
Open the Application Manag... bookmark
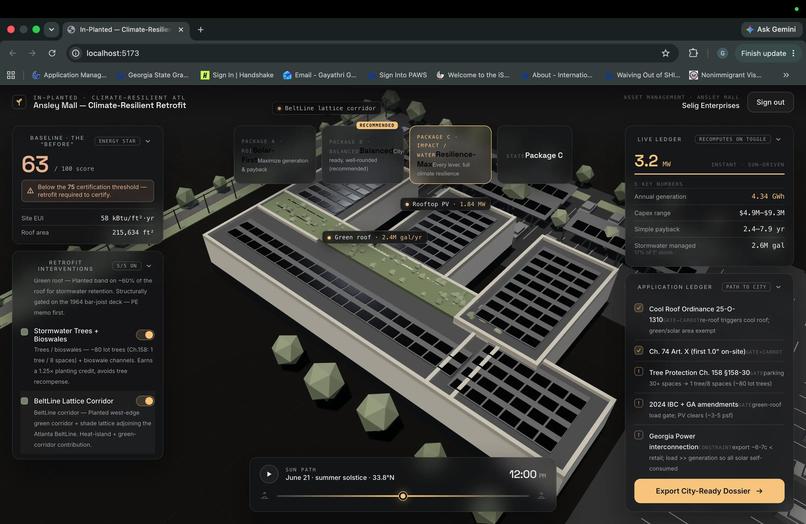coord(69,75)
